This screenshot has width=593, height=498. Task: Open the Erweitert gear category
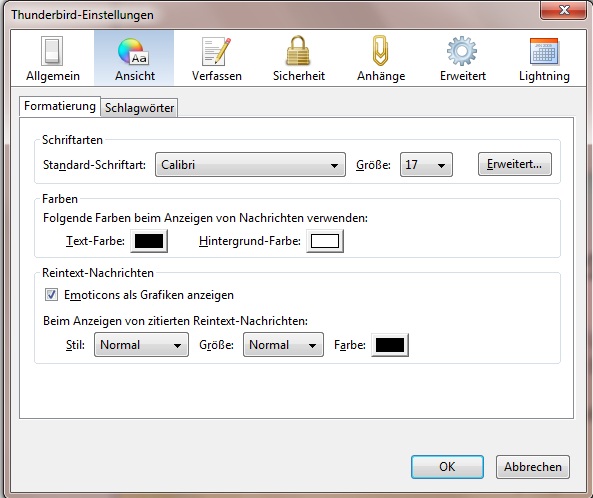(463, 59)
